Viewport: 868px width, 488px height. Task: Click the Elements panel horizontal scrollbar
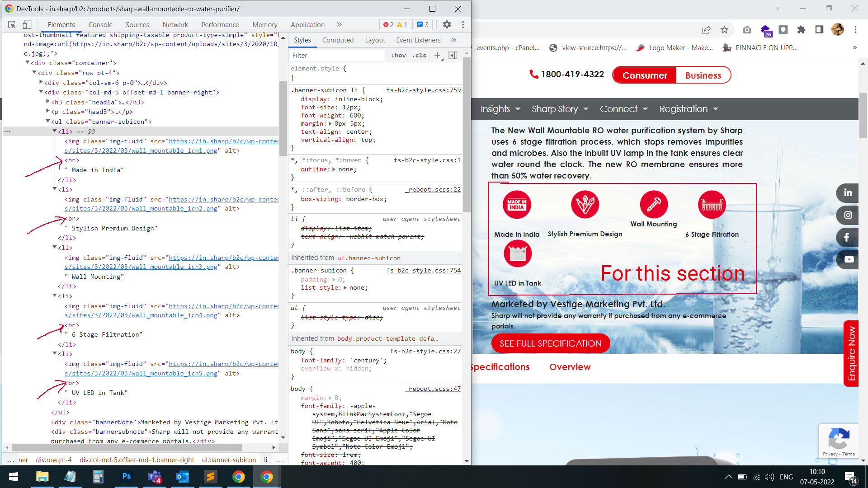click(x=127, y=447)
